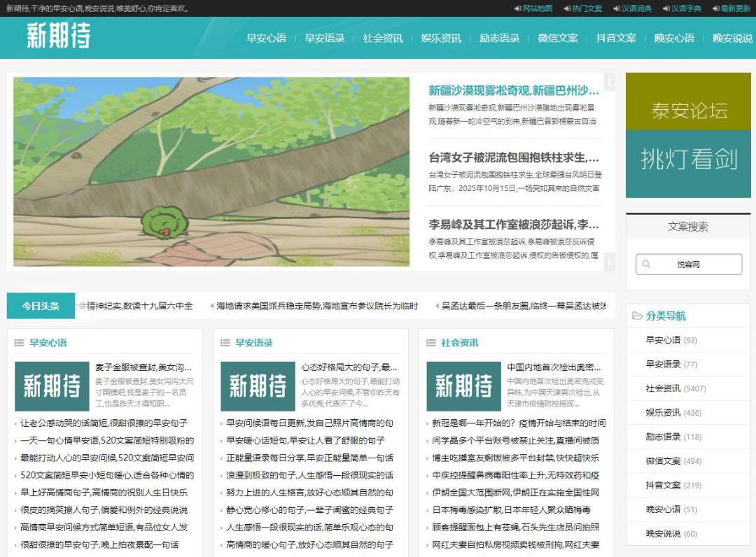The width and height of the screenshot is (756, 557).
Task: Open headline about 新疆沙漠现雾凇奇观
Action: (x=513, y=90)
